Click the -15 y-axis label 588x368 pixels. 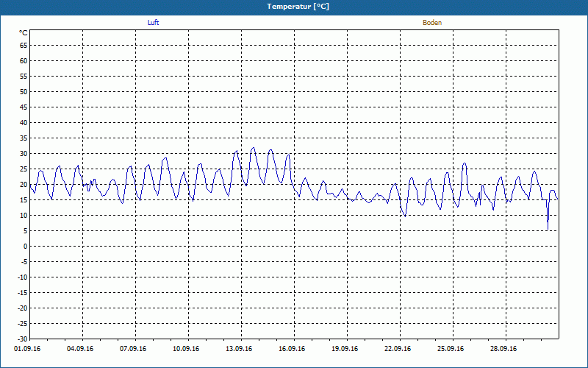23,293
